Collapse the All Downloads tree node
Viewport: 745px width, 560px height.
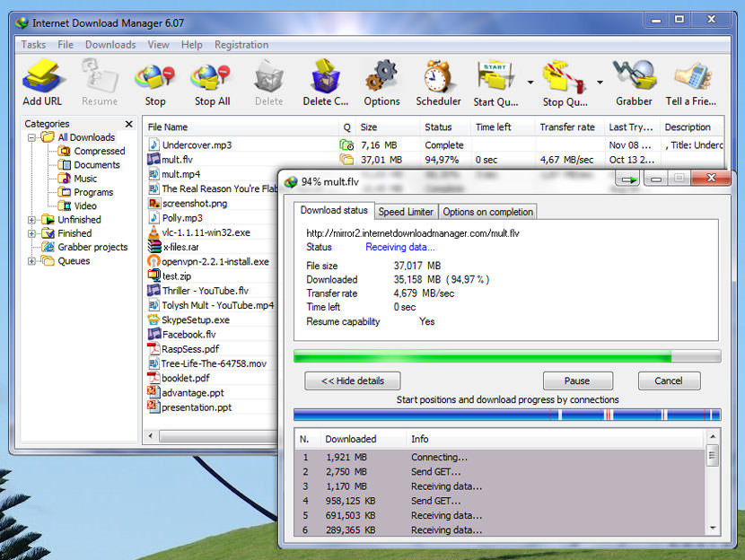tap(31, 137)
